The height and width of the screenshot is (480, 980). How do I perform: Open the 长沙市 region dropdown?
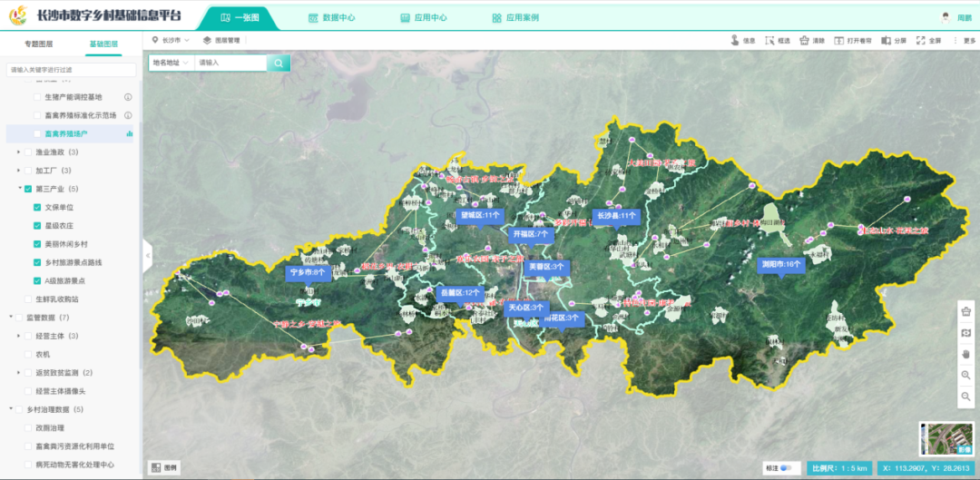click(x=171, y=41)
